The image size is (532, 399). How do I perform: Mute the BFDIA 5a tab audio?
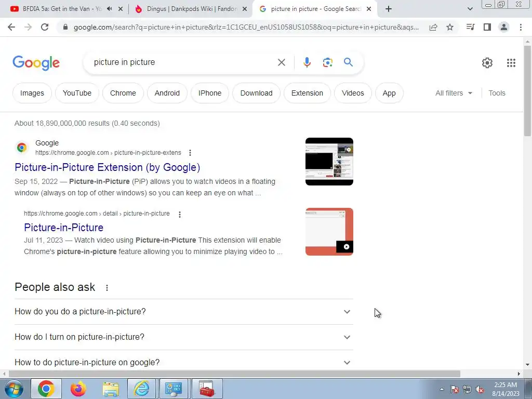point(109,9)
